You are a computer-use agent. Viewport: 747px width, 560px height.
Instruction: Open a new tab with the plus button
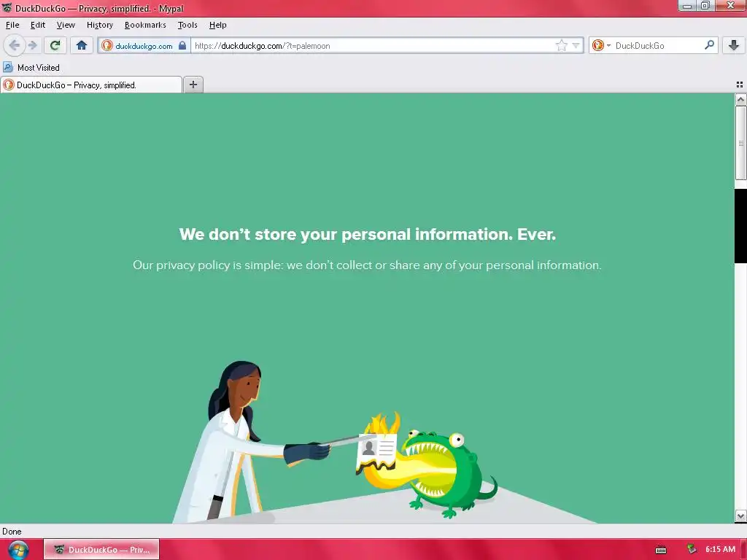193,85
